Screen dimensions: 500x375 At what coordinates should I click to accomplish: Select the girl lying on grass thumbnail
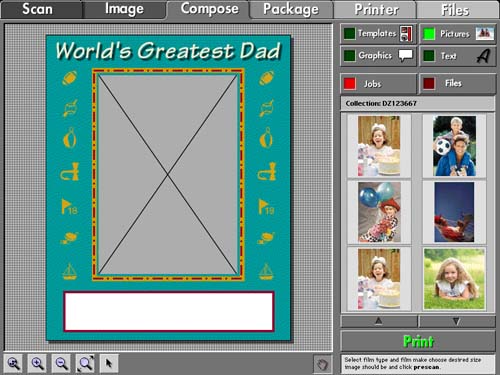point(454,279)
